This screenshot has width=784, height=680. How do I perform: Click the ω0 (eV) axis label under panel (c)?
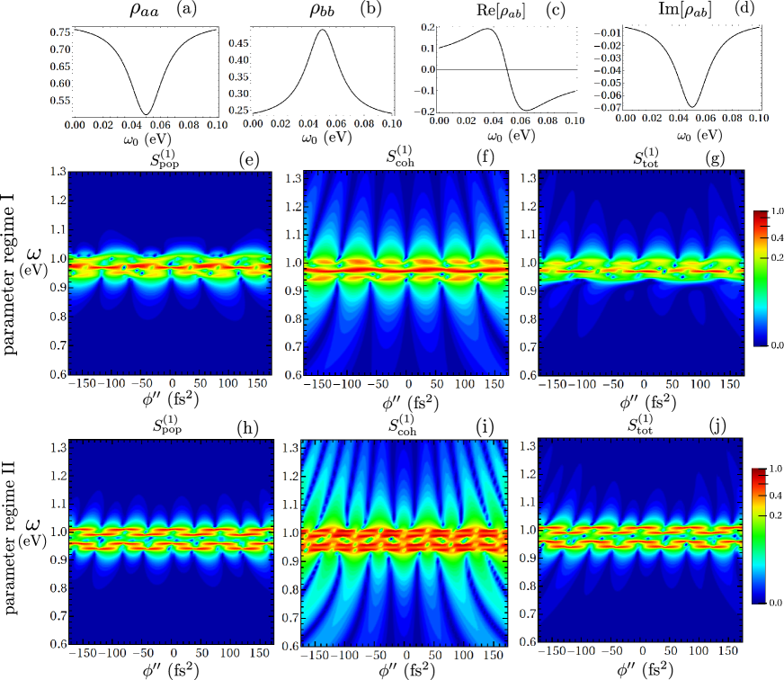click(511, 136)
